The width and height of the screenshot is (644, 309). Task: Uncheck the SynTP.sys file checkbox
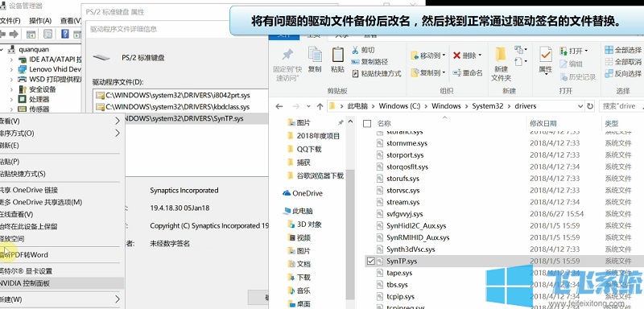(x=370, y=261)
